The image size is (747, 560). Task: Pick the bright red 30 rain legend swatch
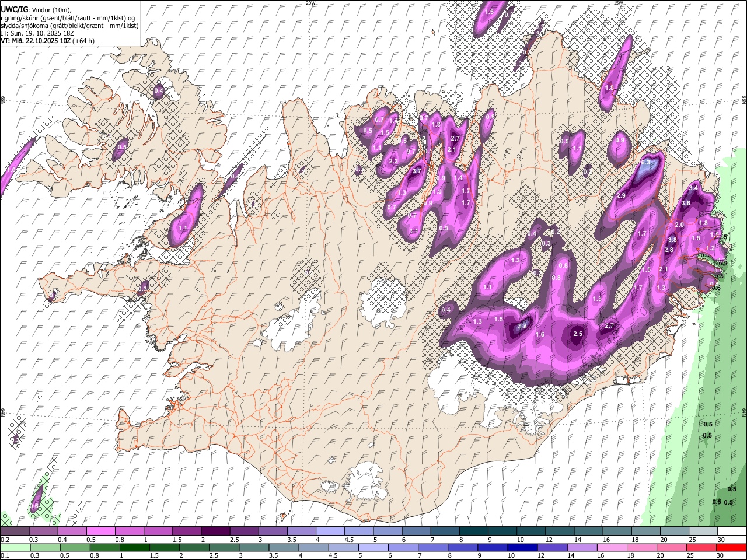click(x=731, y=547)
